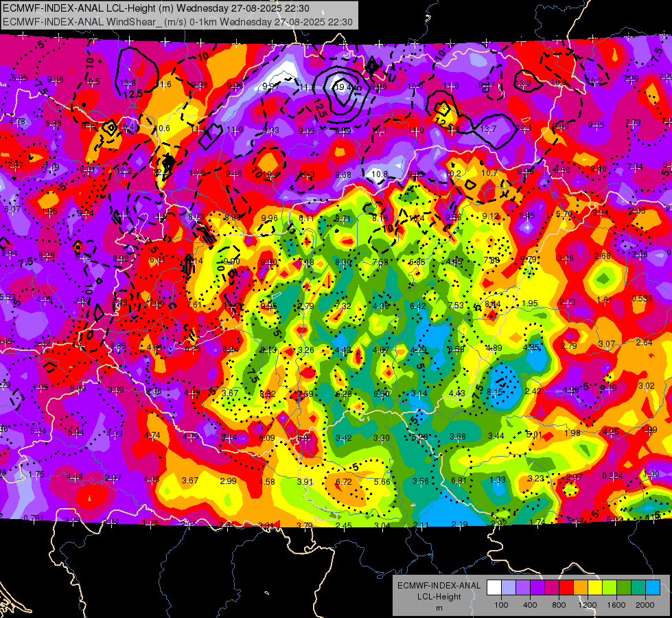Click the 0.791 wind shear value
This screenshot has height=618, width=672.
tap(34, 518)
